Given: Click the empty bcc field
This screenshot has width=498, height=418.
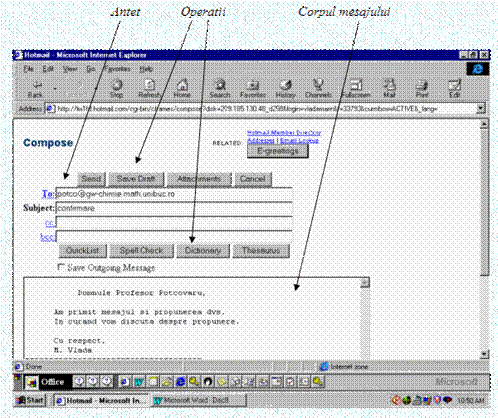Looking at the screenshot, I should click(x=174, y=237).
